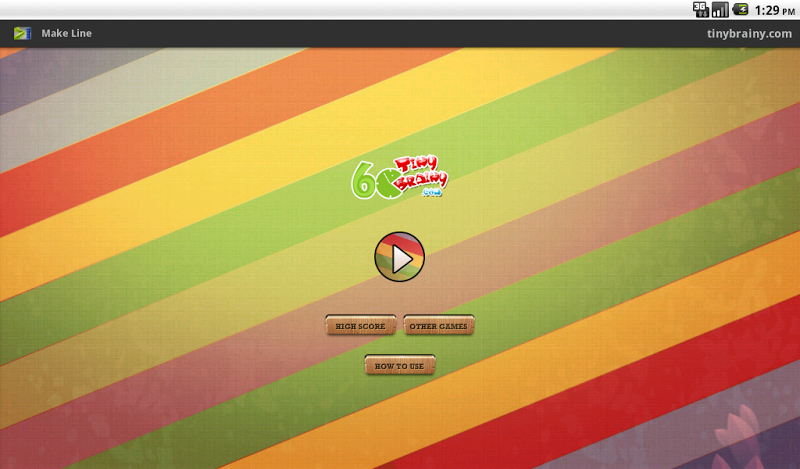Tap the signal strength icon
Image resolution: width=800 pixels, height=469 pixels.
coord(720,10)
